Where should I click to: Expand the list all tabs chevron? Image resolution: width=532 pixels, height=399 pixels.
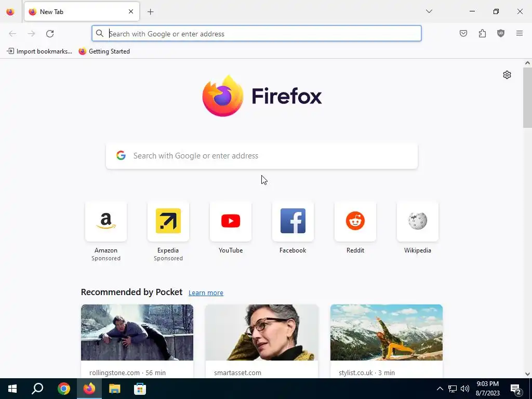click(429, 11)
